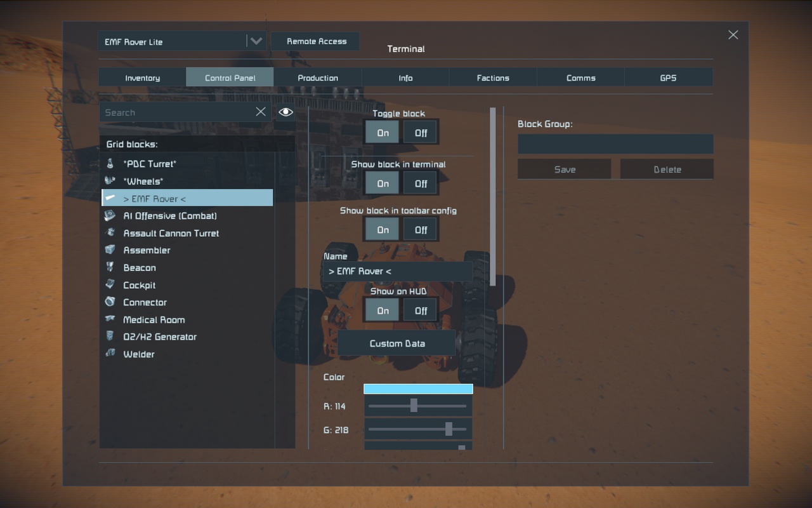Screen dimensions: 812x508
Task: Click the Welder block icon
Action: click(110, 354)
